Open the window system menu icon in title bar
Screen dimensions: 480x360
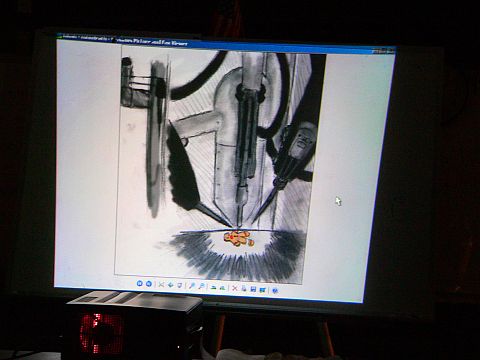click(60, 37)
